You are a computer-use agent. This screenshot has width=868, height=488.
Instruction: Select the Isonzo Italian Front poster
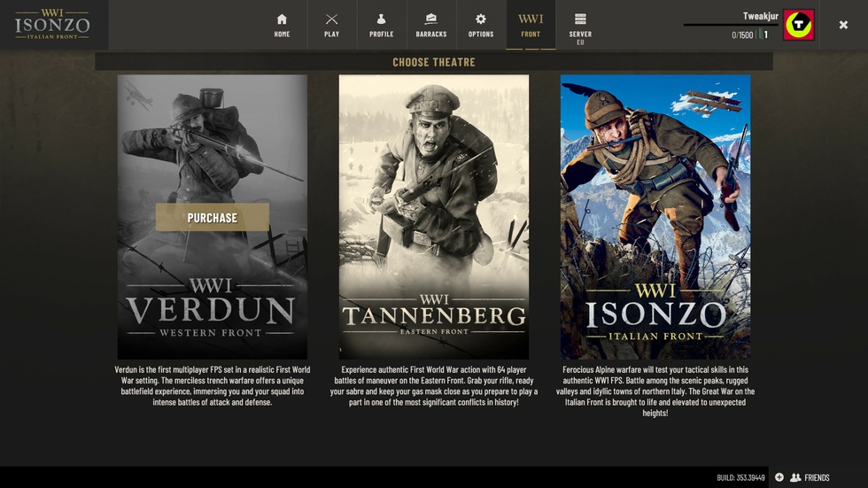pyautogui.click(x=655, y=217)
